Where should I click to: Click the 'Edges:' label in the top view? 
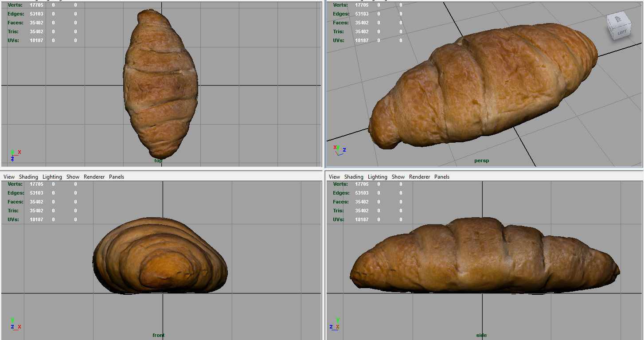click(16, 14)
